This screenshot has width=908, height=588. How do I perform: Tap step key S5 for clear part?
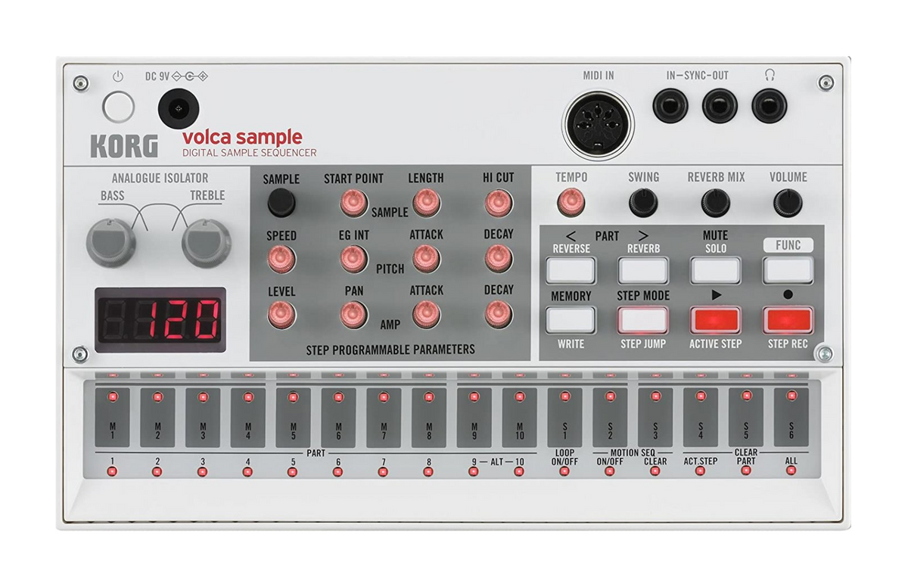[746, 418]
